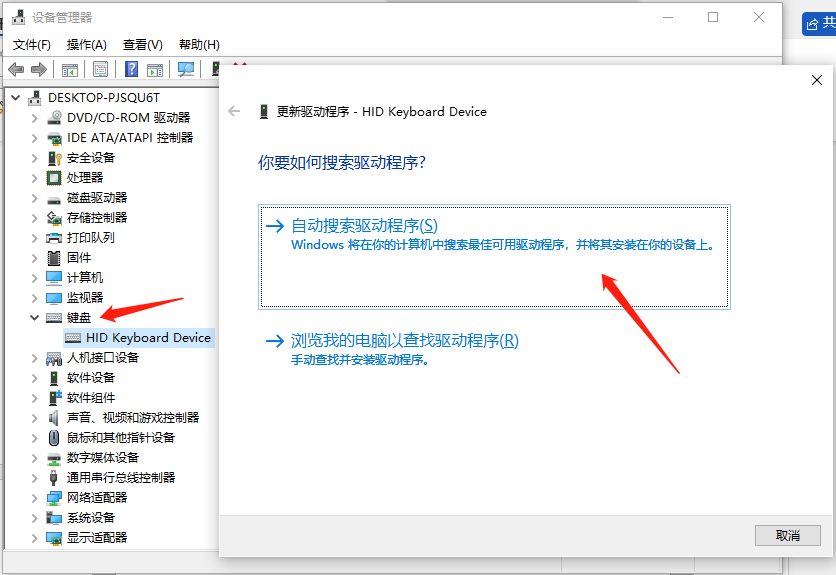The height and width of the screenshot is (575, 836).
Task: Select HID Keyboard Device in the tree
Action: (139, 338)
